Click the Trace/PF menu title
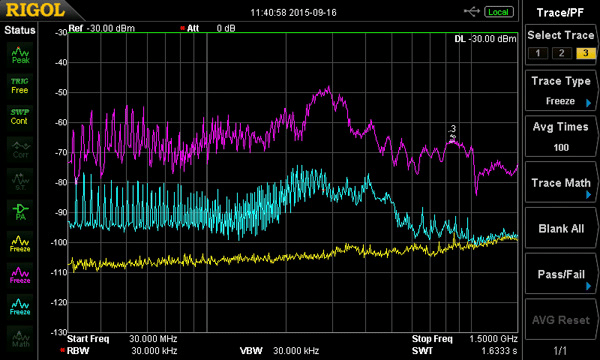600x360 pixels. (560, 13)
